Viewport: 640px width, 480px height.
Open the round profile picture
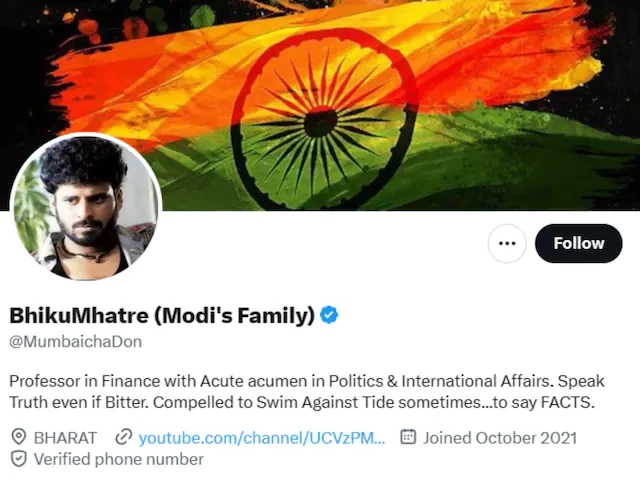coord(85,208)
